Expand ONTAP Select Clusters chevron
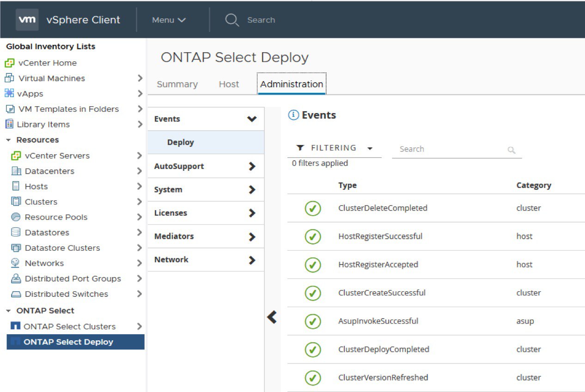The width and height of the screenshot is (585, 392). pyautogui.click(x=140, y=326)
